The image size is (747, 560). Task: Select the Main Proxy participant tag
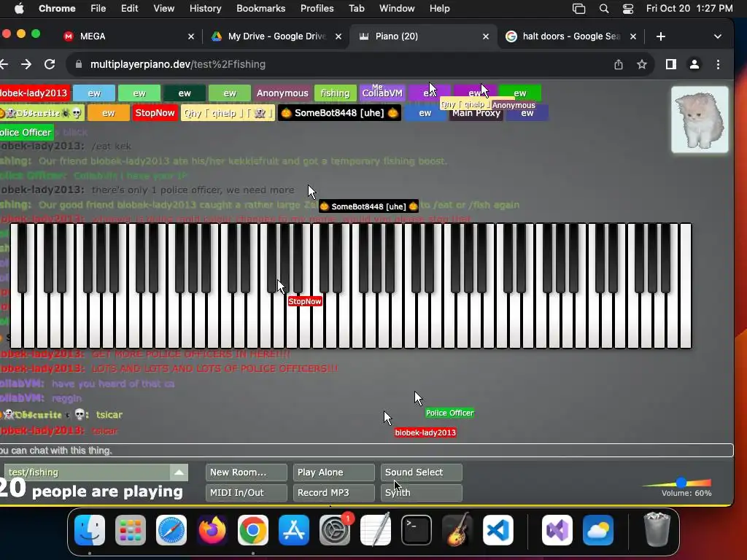[x=476, y=113]
